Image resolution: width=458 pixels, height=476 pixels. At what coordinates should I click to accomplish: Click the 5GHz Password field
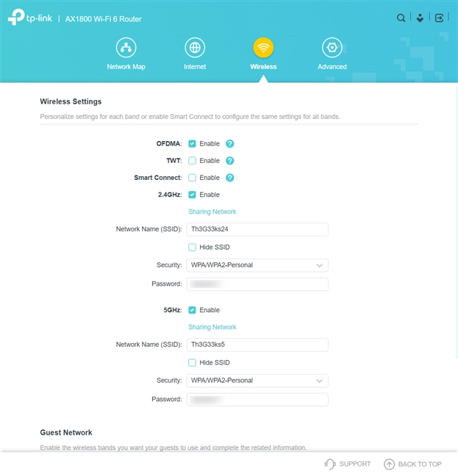257,400
